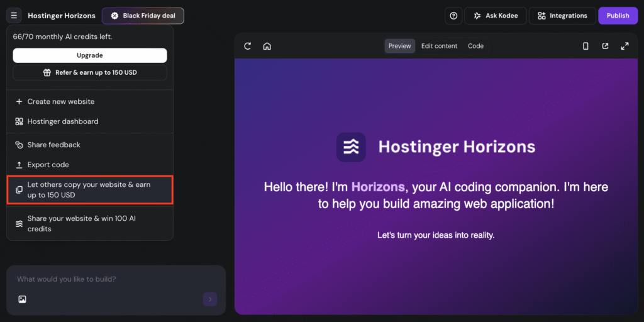Click the plus icon for new website
This screenshot has width=644, height=322.
pos(19,101)
